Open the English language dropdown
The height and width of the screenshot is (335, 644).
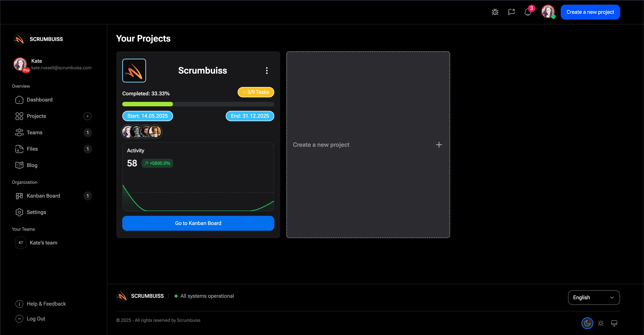click(594, 298)
